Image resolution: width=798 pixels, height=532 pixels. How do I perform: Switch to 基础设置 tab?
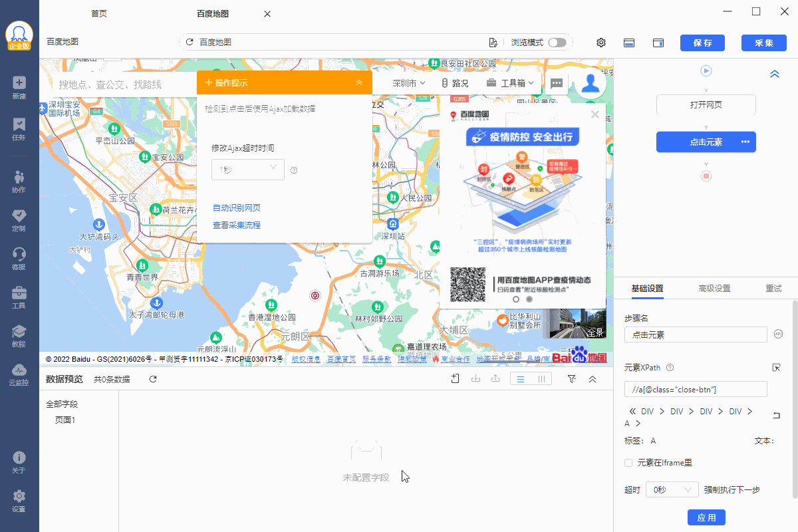647,289
